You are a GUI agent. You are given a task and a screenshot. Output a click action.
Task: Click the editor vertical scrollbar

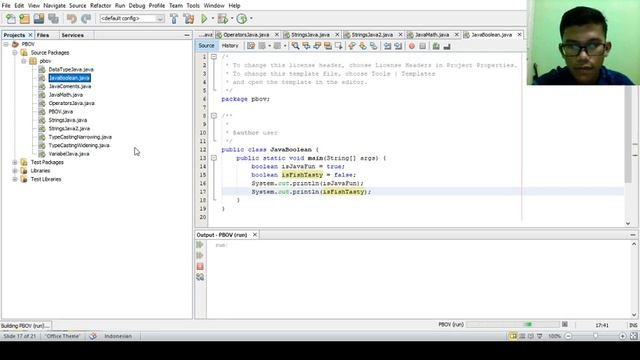pyautogui.click(x=628, y=135)
